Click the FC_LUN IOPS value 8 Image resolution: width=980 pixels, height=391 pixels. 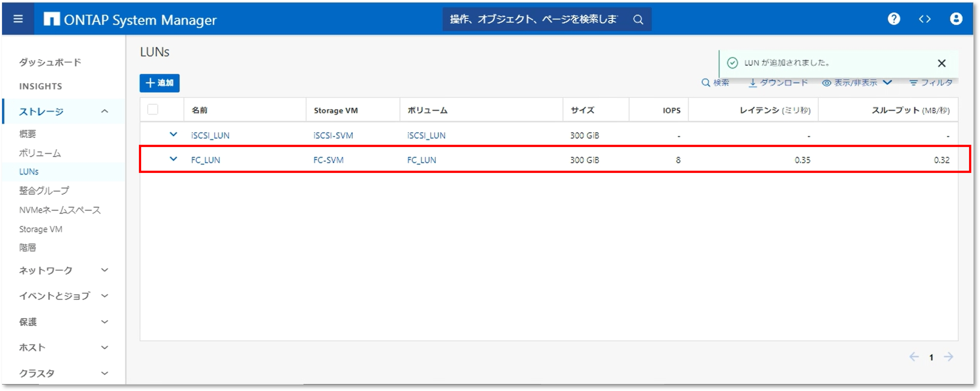[678, 160]
